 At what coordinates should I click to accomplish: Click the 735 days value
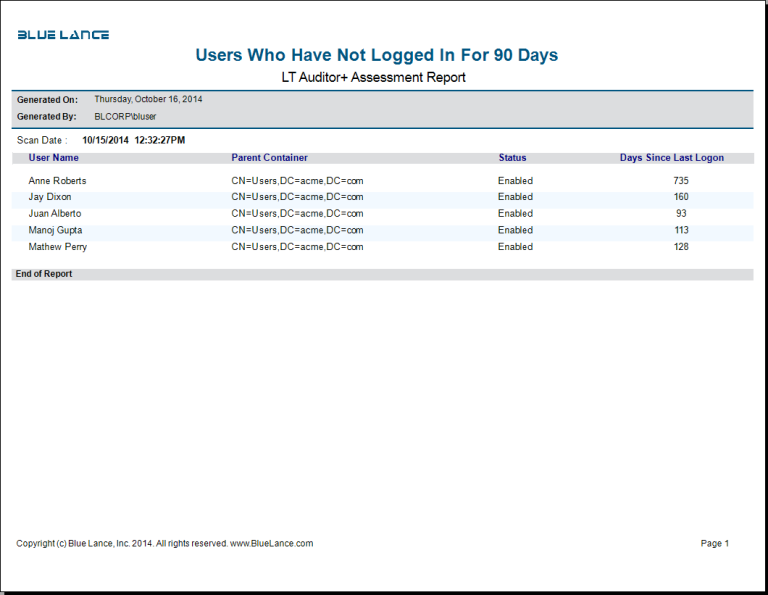tap(681, 181)
